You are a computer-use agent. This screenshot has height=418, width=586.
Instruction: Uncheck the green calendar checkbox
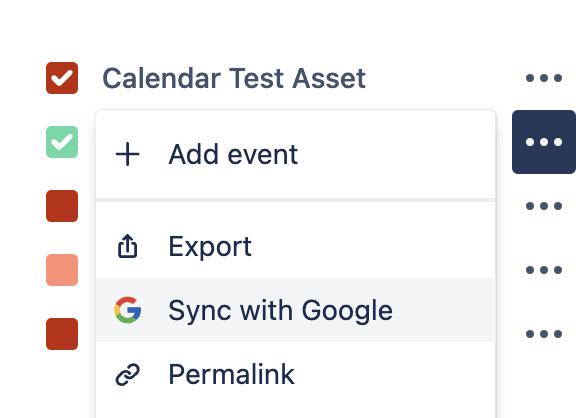pyautogui.click(x=62, y=142)
